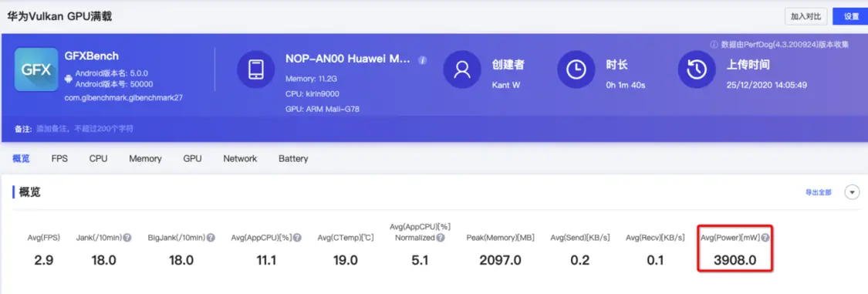Click the PerfDog data info icon

(x=714, y=44)
